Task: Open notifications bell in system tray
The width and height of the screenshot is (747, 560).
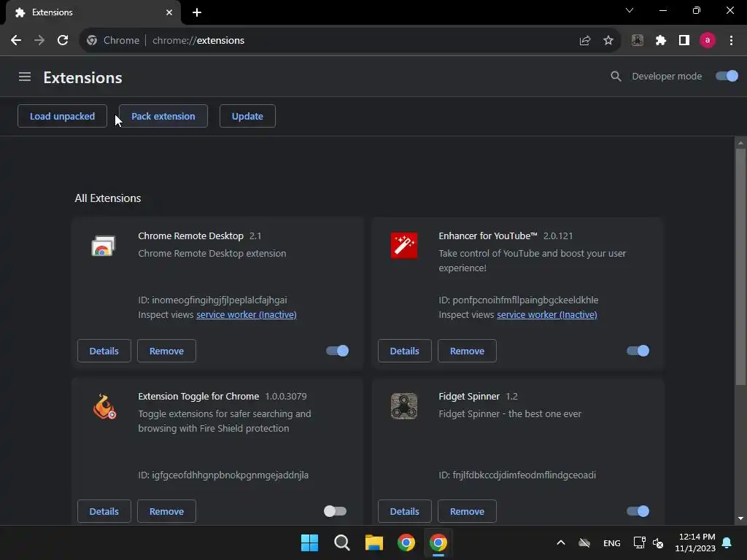Action: (727, 542)
